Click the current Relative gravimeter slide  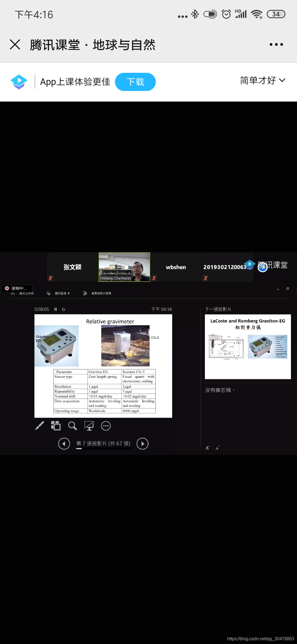(x=103, y=366)
